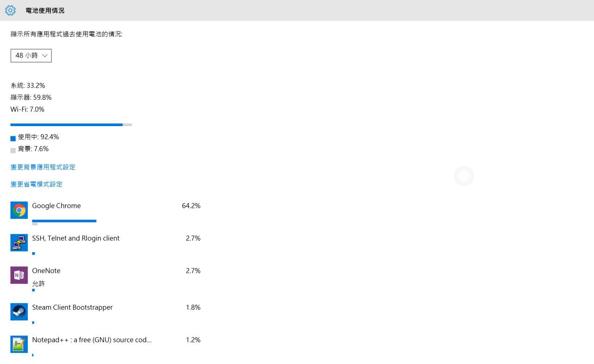This screenshot has height=364, width=594.
Task: Click the gray 背景 legend square
Action: [13, 150]
